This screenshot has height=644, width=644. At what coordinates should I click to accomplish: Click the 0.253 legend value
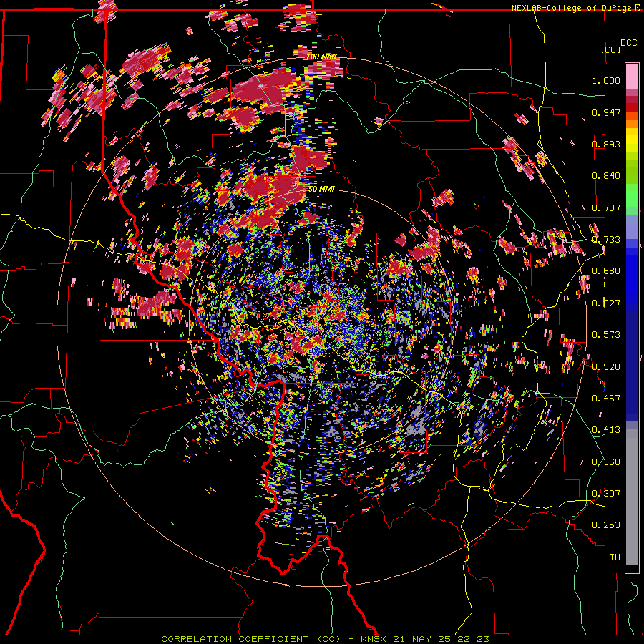(x=606, y=525)
